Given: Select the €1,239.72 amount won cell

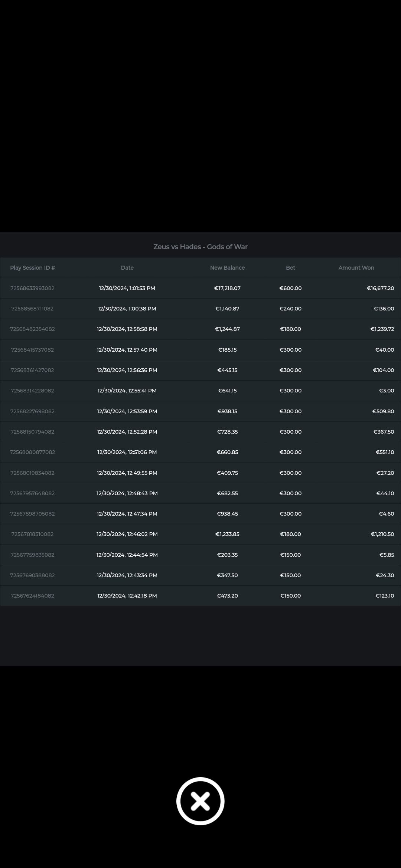Looking at the screenshot, I should coord(382,329).
